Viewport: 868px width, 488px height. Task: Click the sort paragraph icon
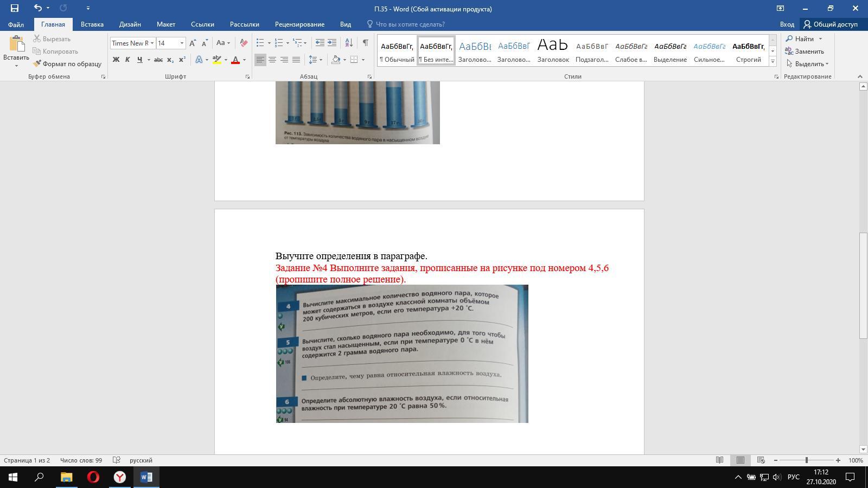(x=349, y=43)
